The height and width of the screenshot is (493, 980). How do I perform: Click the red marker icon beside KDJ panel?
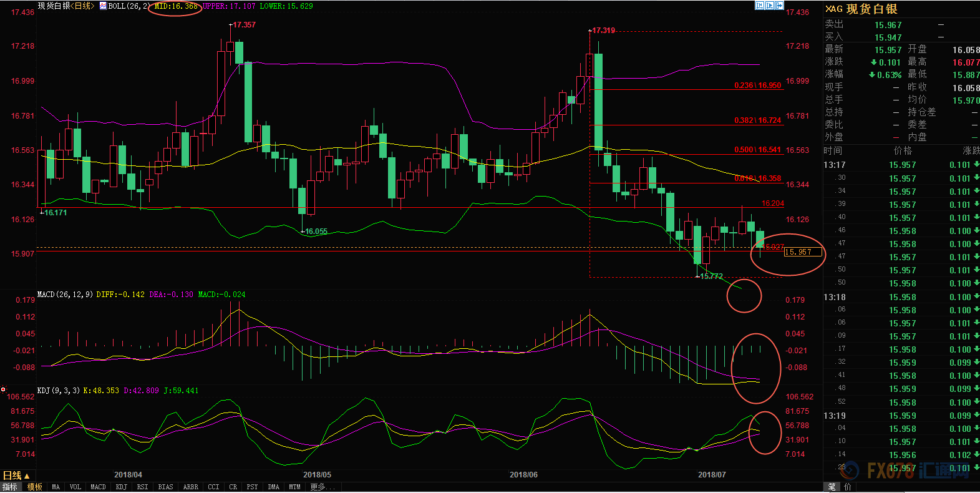tap(3, 389)
